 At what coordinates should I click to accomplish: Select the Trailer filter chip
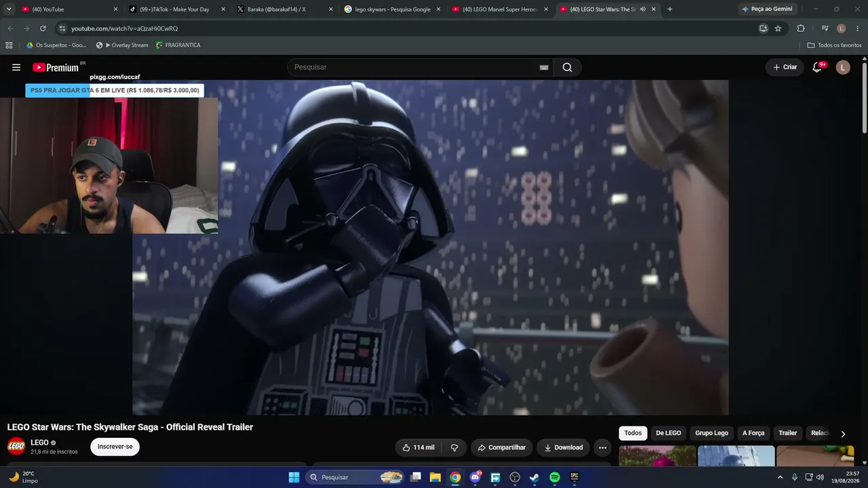click(x=788, y=433)
